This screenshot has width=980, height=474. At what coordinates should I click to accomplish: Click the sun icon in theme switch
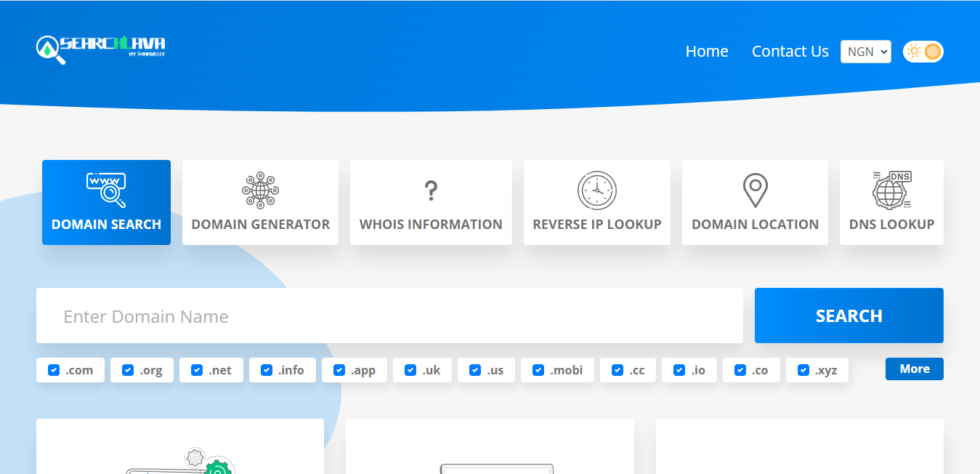tap(914, 51)
